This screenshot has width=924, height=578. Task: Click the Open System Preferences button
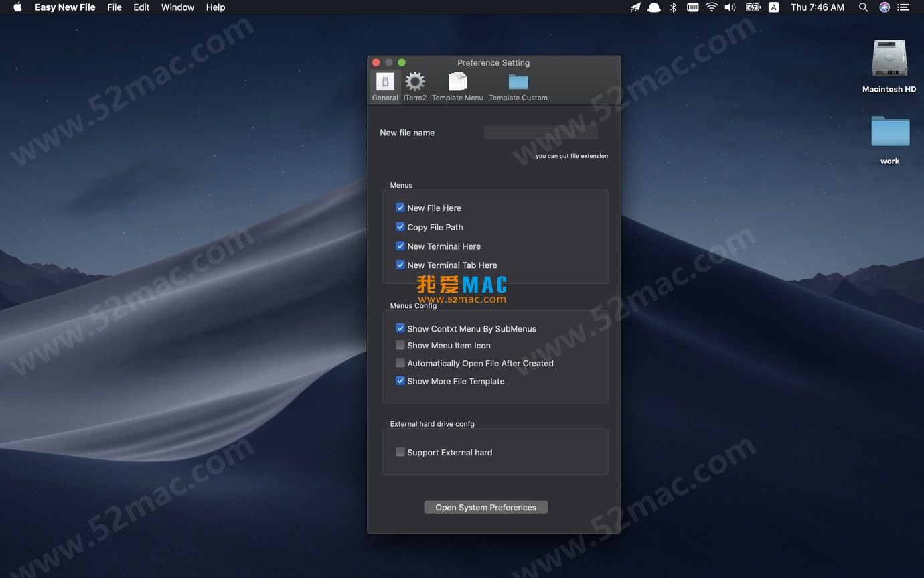[x=485, y=508]
